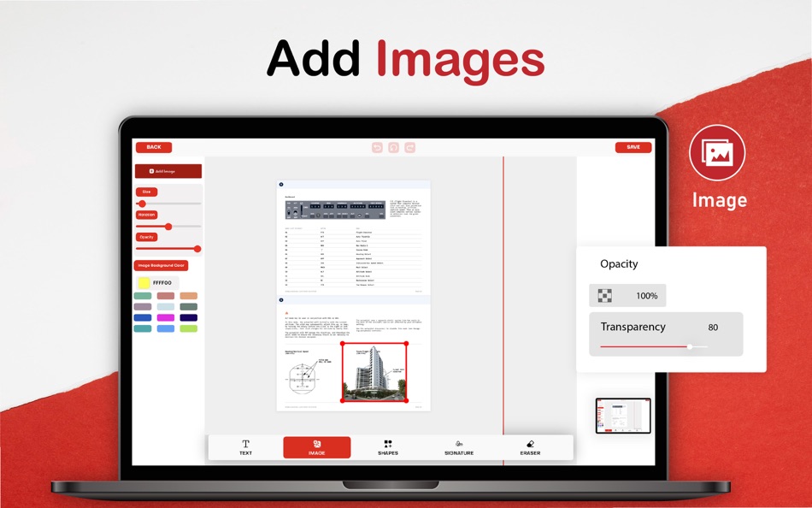The image size is (812, 508).
Task: Click the reset rotation icon in top toolbar
Action: click(393, 148)
